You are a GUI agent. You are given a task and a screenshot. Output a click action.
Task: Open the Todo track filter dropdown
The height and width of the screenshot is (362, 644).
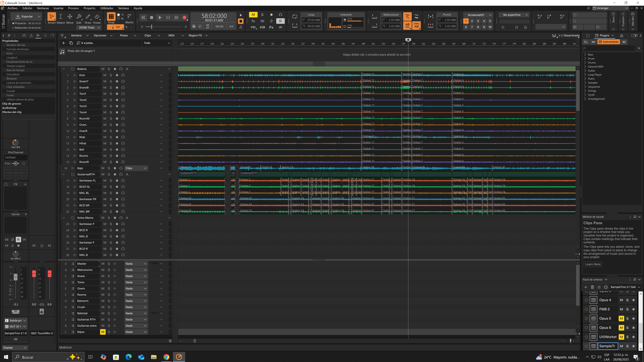tap(157, 43)
